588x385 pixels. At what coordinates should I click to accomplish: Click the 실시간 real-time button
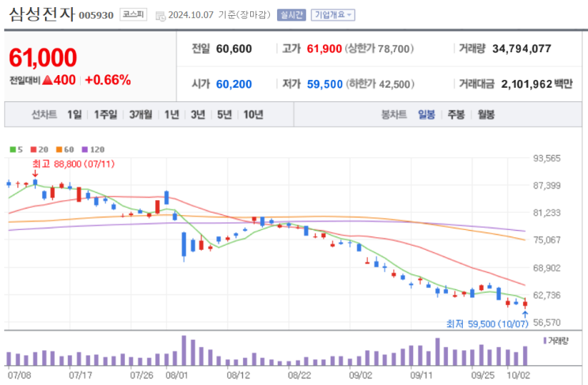click(291, 15)
